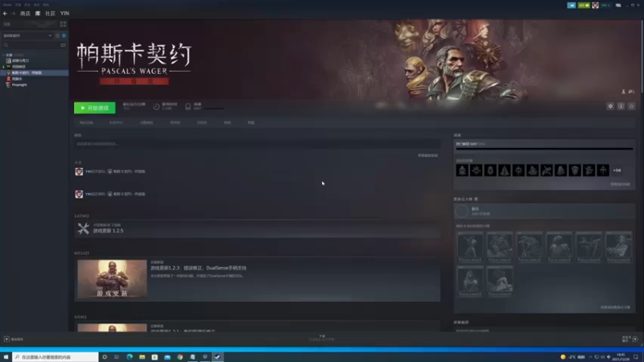Open the ninth locked achievement icon

coord(575,171)
